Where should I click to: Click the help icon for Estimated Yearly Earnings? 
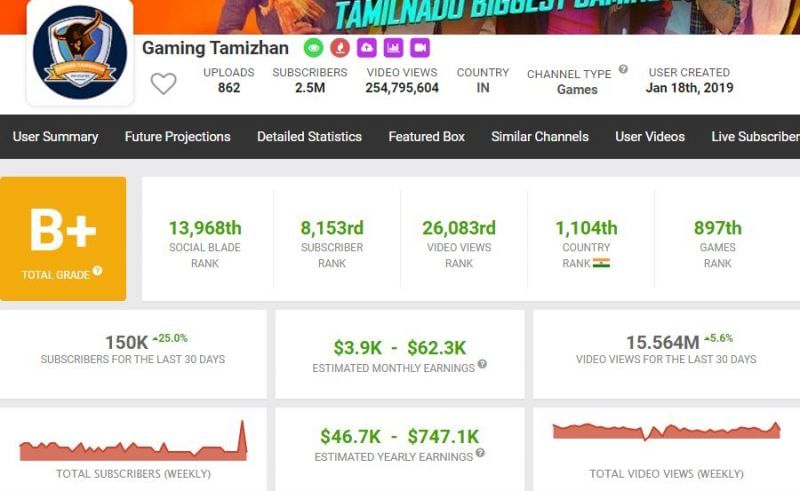[x=480, y=453]
